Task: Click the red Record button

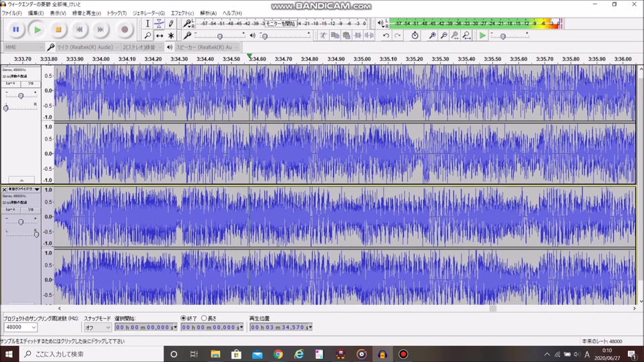Action: click(x=124, y=29)
